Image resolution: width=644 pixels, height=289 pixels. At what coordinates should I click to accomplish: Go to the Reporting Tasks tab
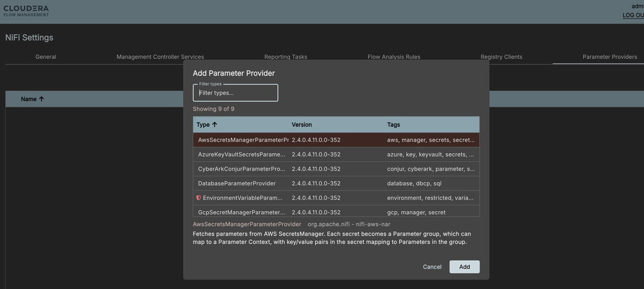[x=286, y=57]
